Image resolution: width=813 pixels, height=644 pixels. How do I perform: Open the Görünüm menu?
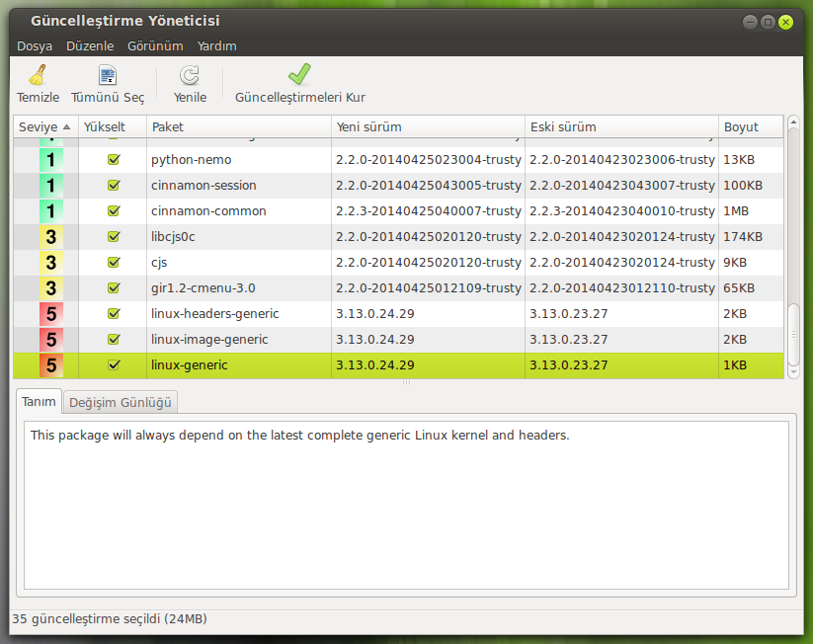click(x=155, y=46)
